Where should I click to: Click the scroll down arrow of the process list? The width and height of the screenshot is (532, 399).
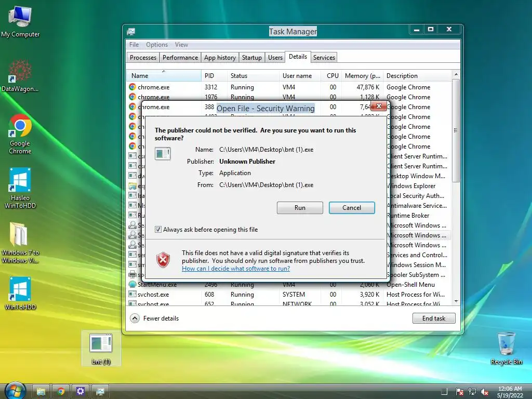click(x=456, y=301)
